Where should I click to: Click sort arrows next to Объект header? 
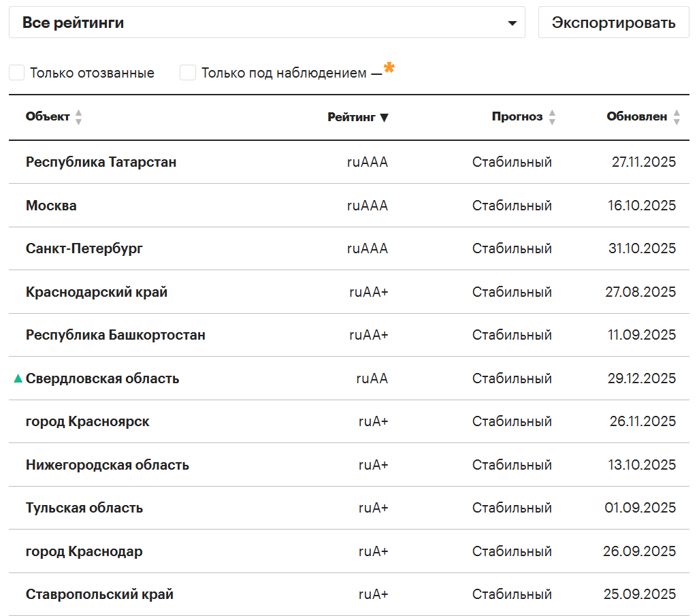[78, 117]
